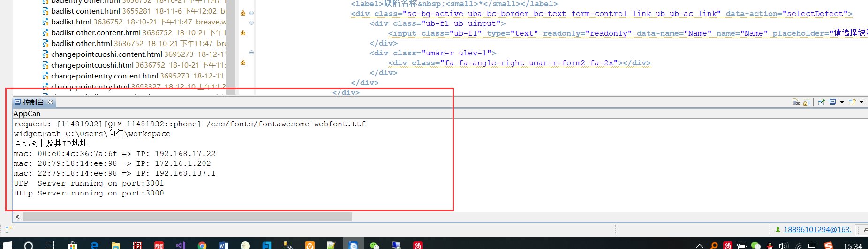
Task: Close the 控制台 console tab
Action: [x=50, y=102]
